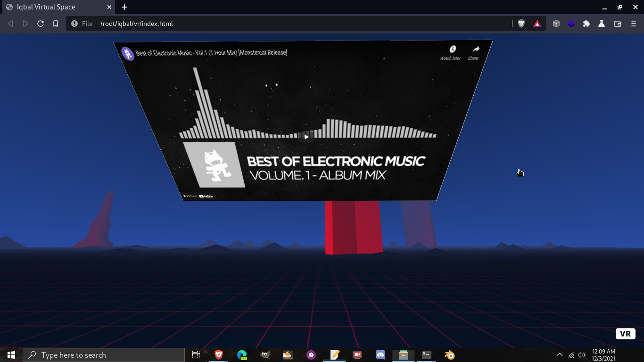Screen dimensions: 644x362
Task: Click the Monstercat album art thumbnail
Action: pyautogui.click(x=214, y=165)
